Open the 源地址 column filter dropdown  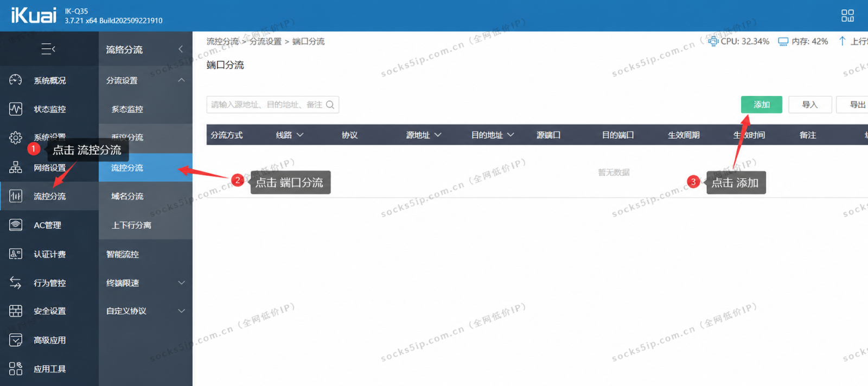438,135
